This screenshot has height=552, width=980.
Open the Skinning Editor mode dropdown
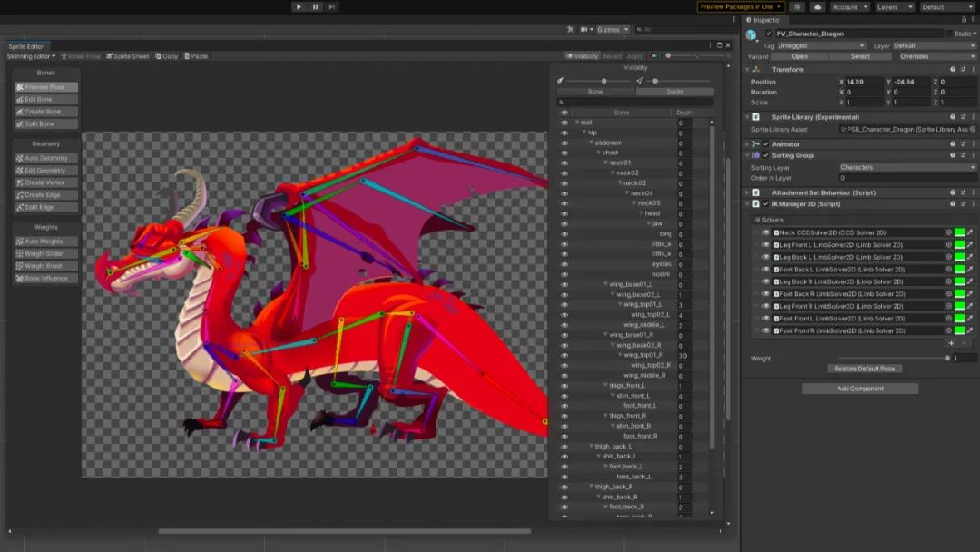coord(31,56)
